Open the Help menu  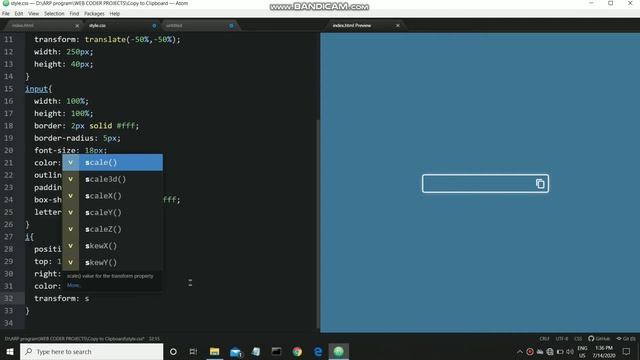click(115, 13)
